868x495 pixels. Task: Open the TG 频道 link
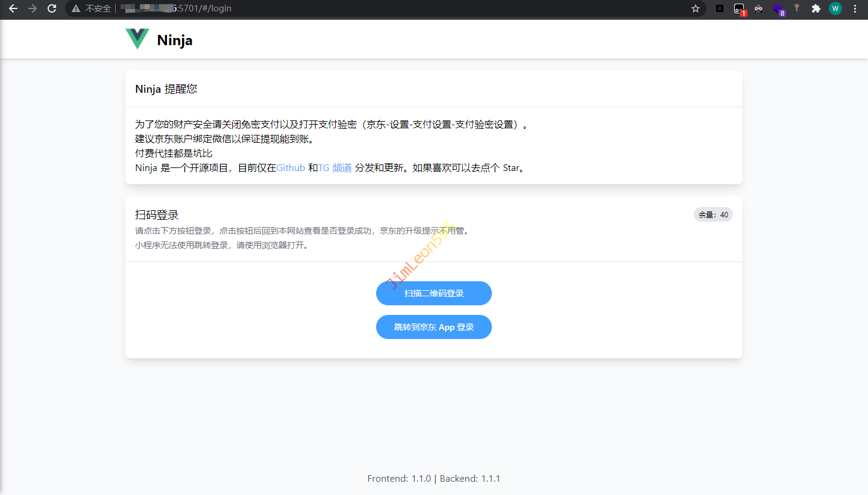[x=335, y=167]
